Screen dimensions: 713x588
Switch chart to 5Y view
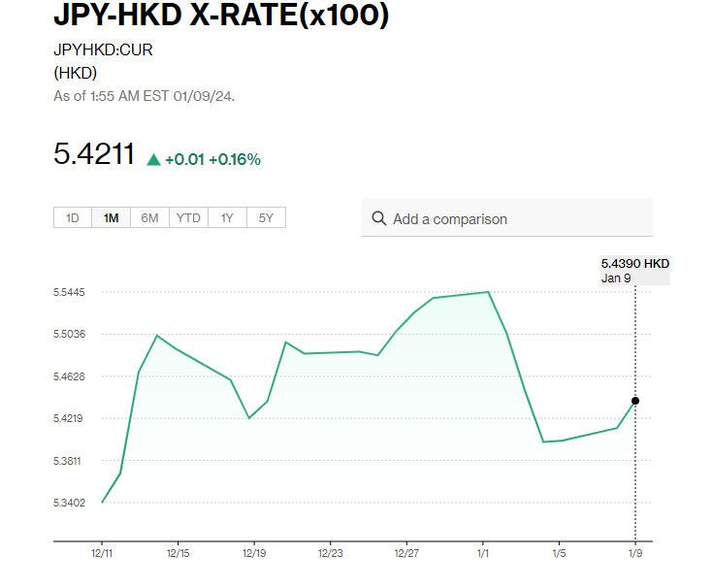pos(266,218)
